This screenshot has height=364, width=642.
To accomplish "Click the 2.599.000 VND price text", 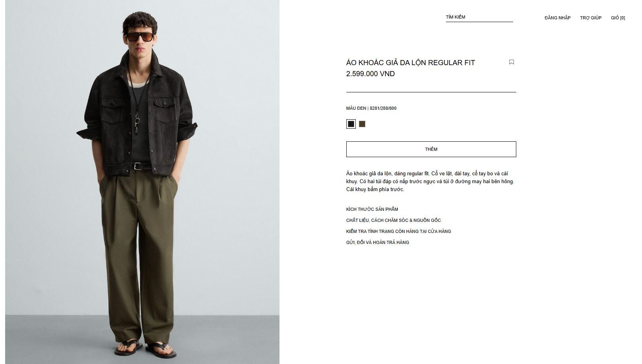I will click(x=370, y=74).
